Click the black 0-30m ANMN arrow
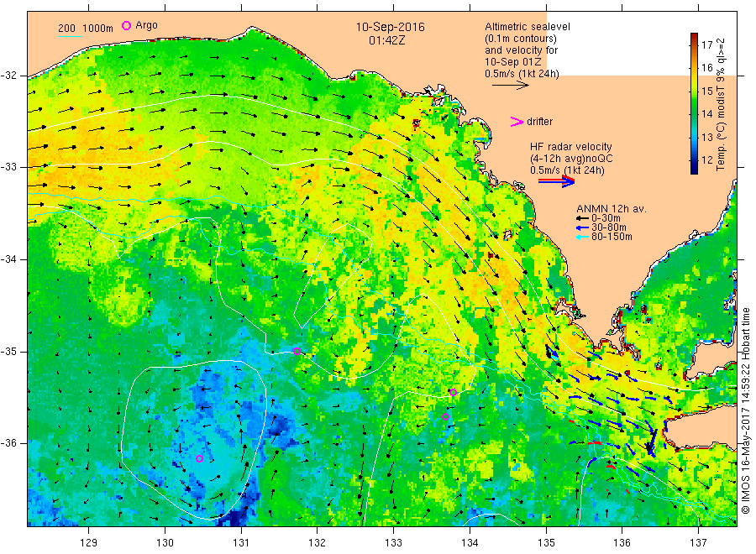756x554 pixels. (x=582, y=218)
